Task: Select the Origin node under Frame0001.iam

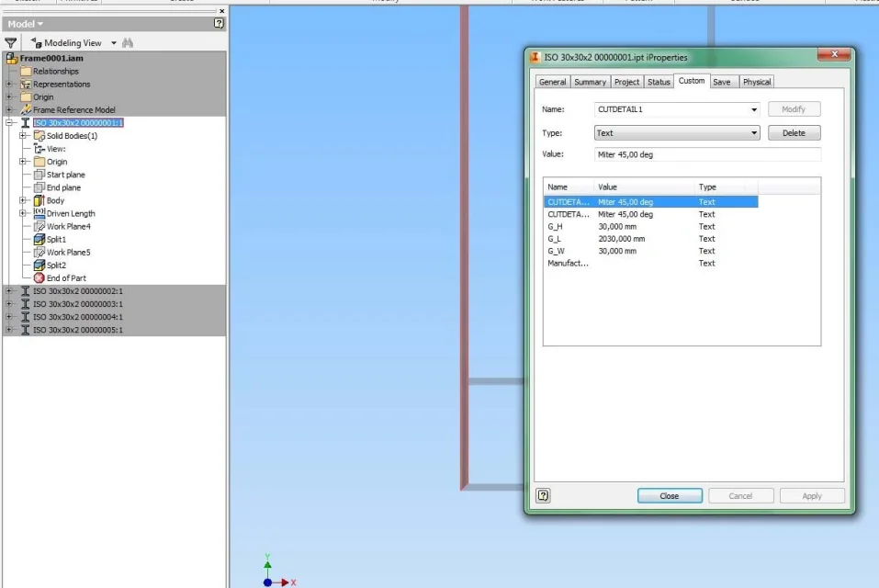Action: pos(43,97)
